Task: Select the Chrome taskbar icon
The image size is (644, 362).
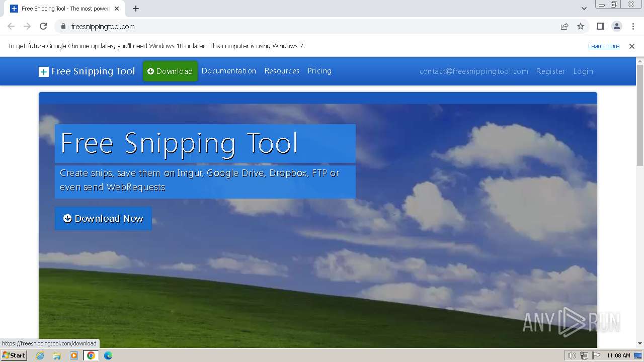Action: [91, 355]
